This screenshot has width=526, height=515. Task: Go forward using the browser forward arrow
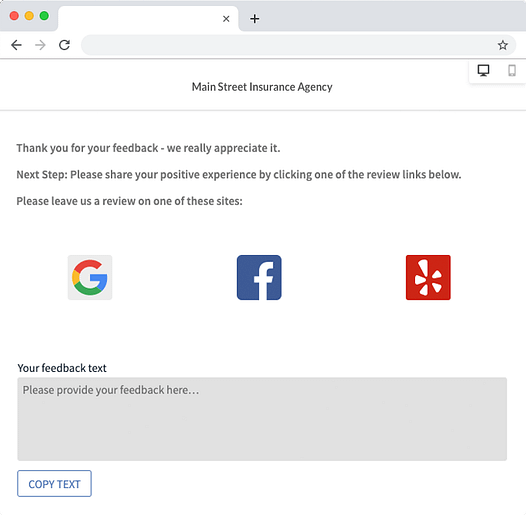(x=40, y=45)
